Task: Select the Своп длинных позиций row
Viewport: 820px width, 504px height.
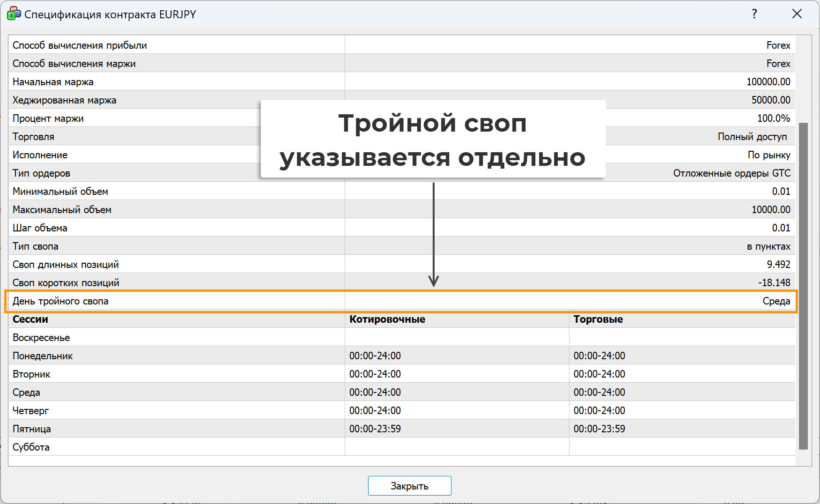Action: (x=66, y=265)
